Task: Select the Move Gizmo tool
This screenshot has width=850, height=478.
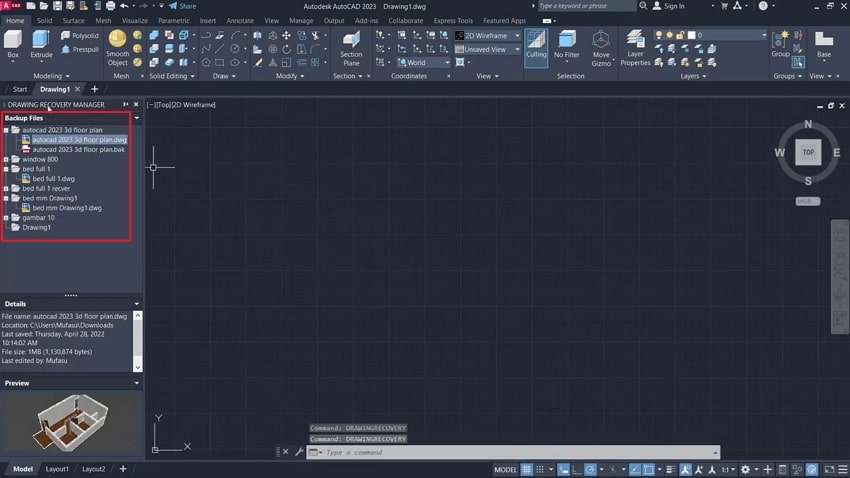Action: [x=601, y=48]
